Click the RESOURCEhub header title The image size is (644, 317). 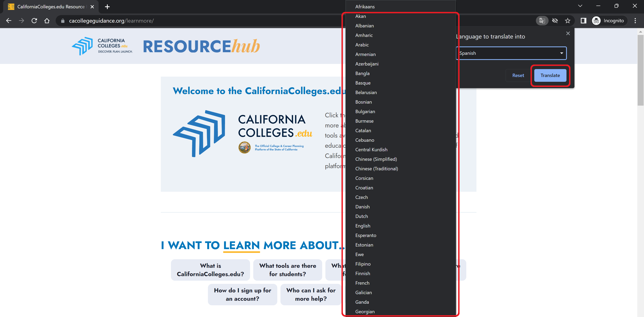coord(202,46)
